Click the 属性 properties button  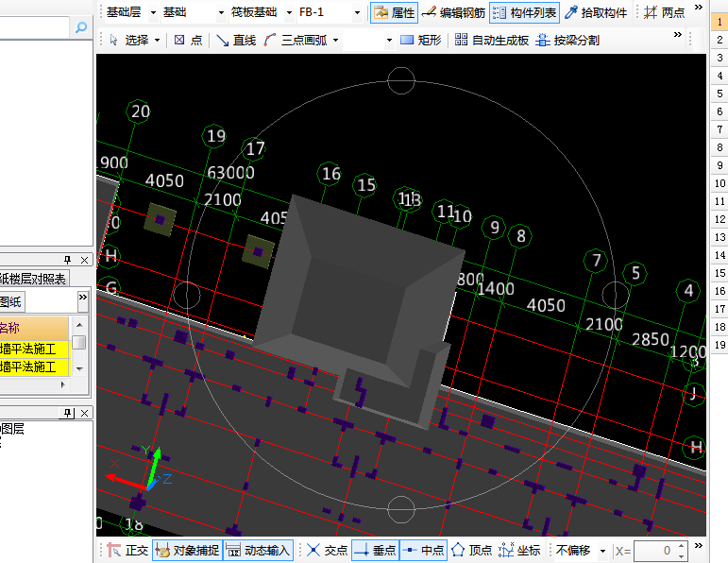[x=394, y=12]
